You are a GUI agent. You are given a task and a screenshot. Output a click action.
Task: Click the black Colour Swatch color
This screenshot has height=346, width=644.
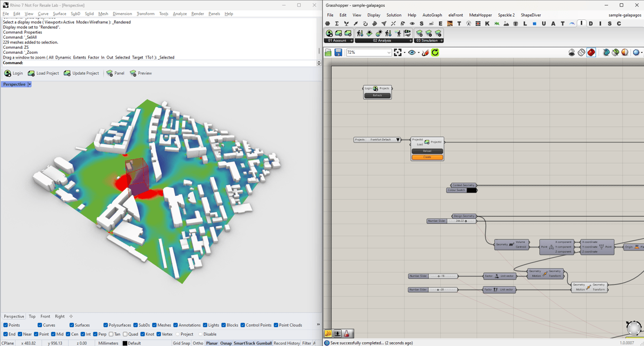(471, 190)
